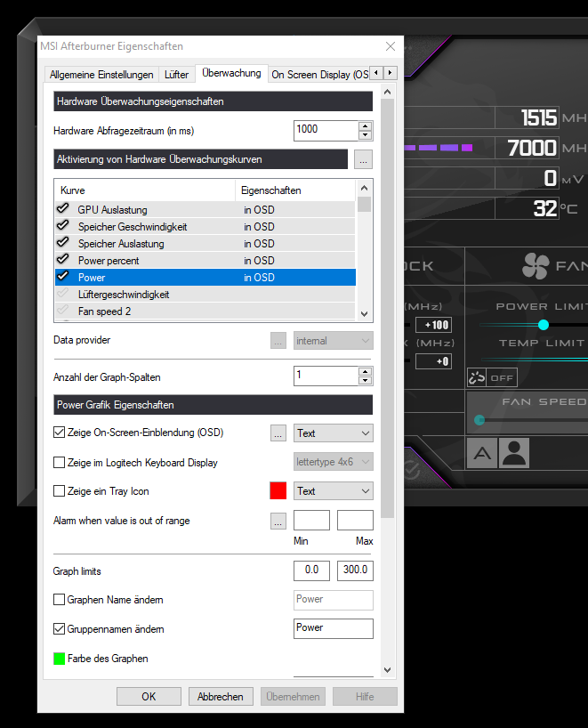The image size is (588, 728).
Task: Open Afterburner user profile icon
Action: coord(514,453)
